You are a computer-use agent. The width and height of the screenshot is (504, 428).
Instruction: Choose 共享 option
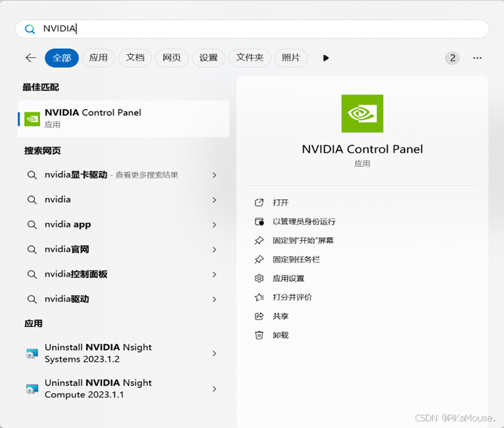(x=280, y=317)
